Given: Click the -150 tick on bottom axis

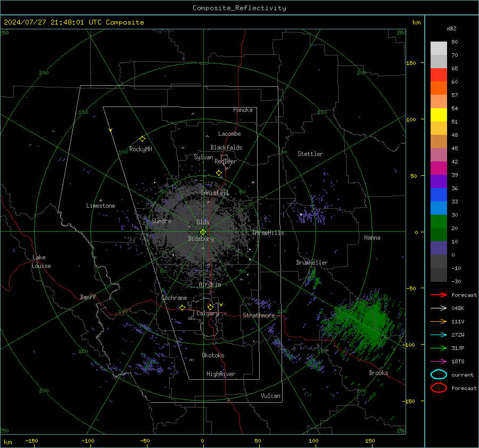Looking at the screenshot, I should (x=31, y=441).
